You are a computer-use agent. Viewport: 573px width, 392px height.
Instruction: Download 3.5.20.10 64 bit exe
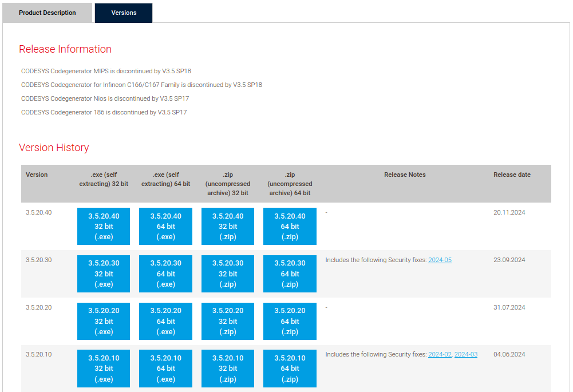pos(165,368)
